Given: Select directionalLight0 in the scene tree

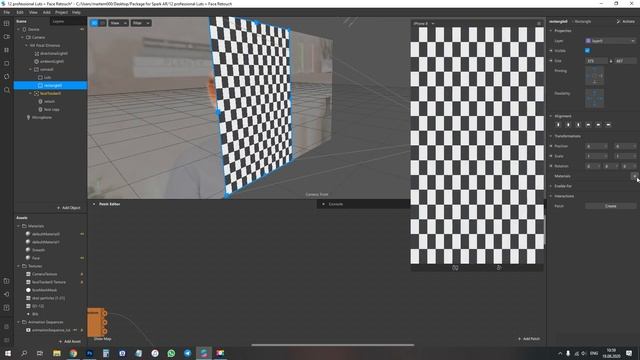Looking at the screenshot, I should (54, 53).
